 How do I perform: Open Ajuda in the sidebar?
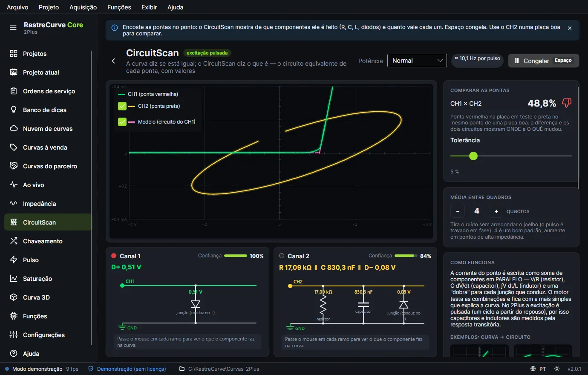pyautogui.click(x=48, y=354)
